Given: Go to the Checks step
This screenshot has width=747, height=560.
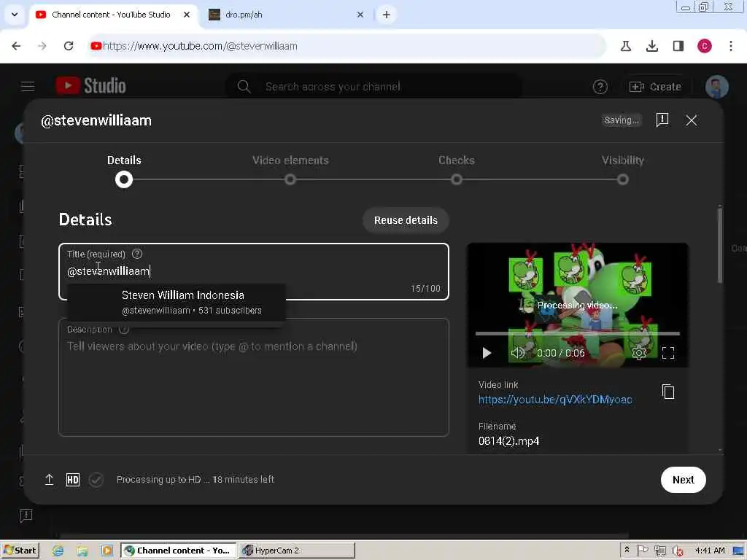Looking at the screenshot, I should click(457, 169).
